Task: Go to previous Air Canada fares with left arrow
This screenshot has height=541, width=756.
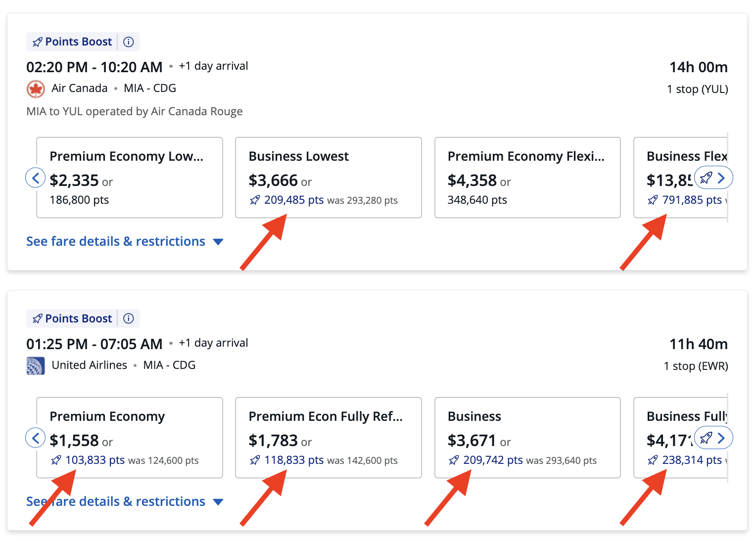Action: pos(36,178)
